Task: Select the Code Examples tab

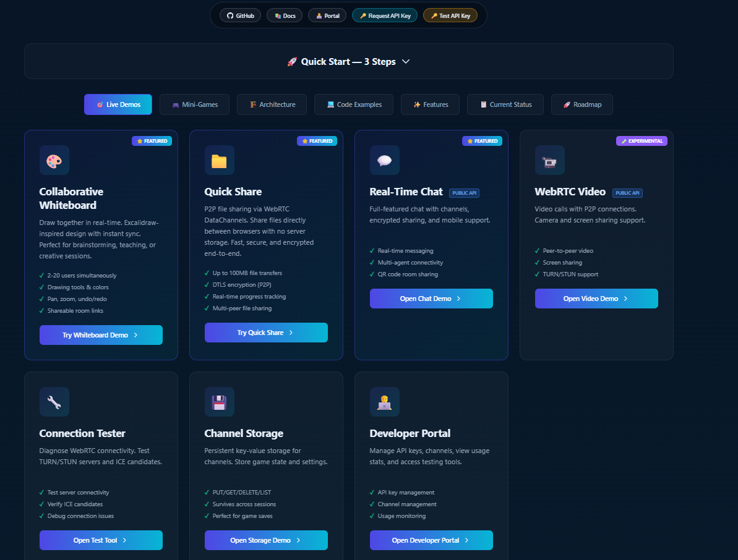Action: click(x=353, y=104)
